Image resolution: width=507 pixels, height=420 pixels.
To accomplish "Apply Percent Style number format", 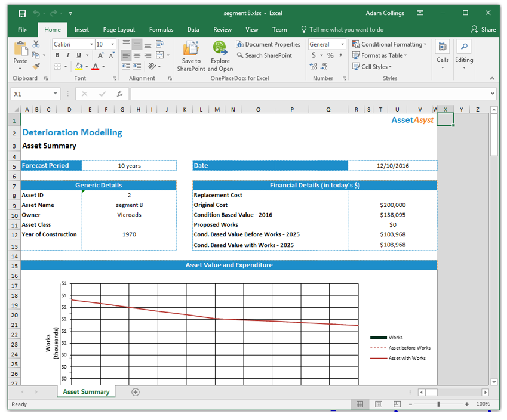I will tap(330, 55).
